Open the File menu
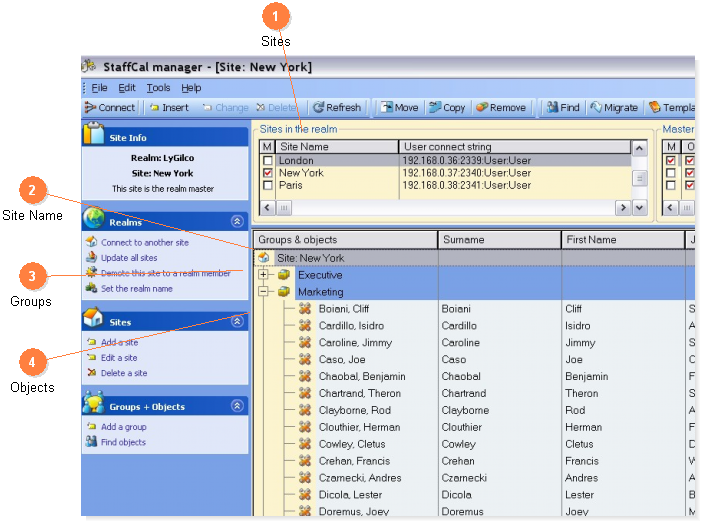 click(99, 88)
